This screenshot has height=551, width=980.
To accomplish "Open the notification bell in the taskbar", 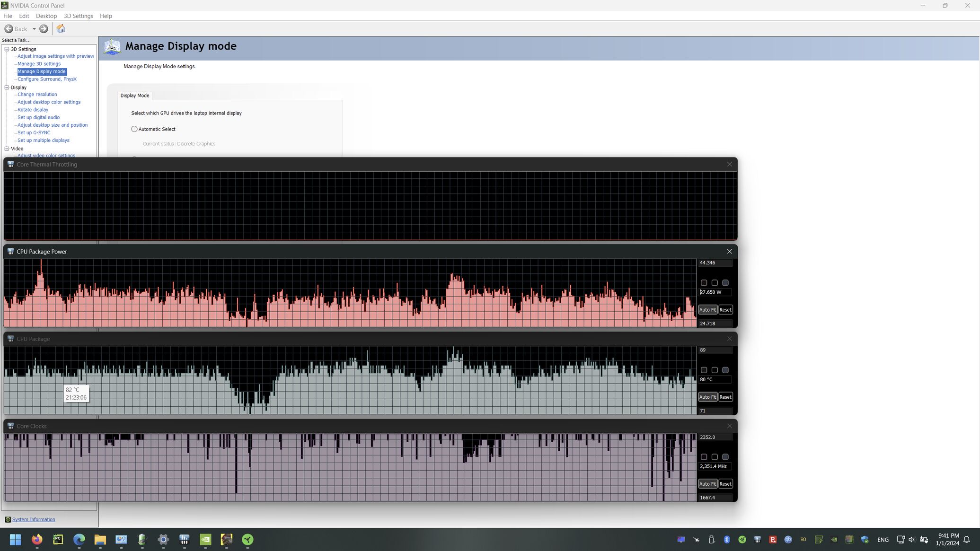I will click(x=967, y=539).
